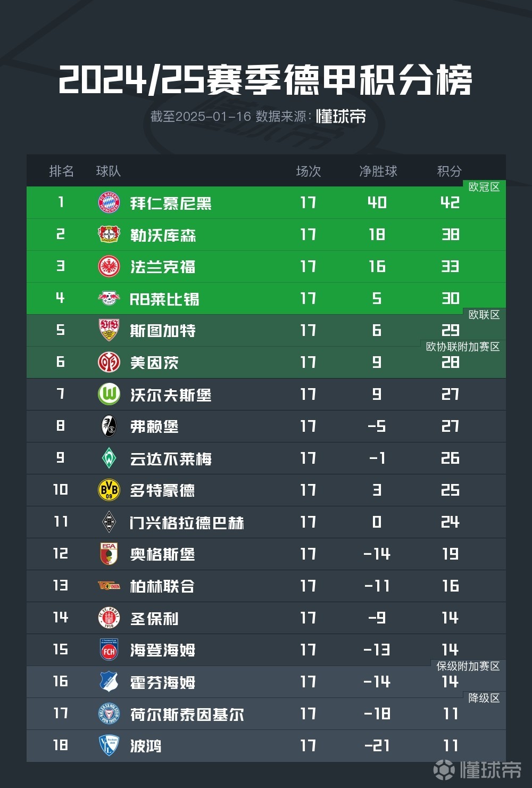
Task: Click the Bayern Munich club logo
Action: coord(109,203)
